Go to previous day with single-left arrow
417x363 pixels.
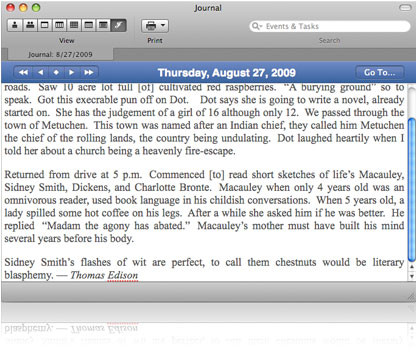pyautogui.click(x=41, y=72)
